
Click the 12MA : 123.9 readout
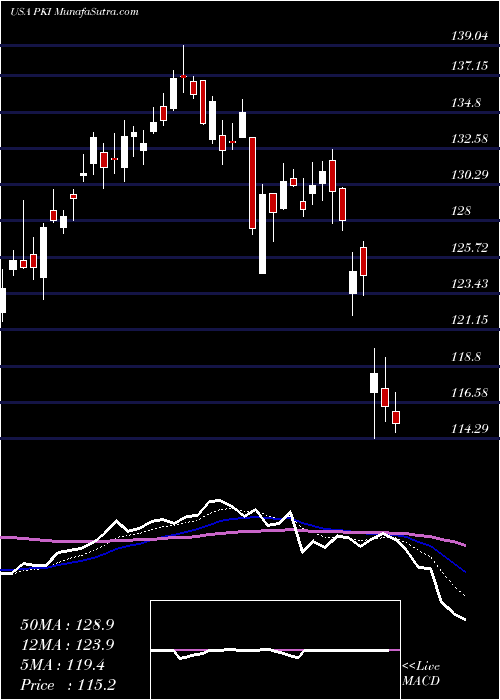coord(67,645)
